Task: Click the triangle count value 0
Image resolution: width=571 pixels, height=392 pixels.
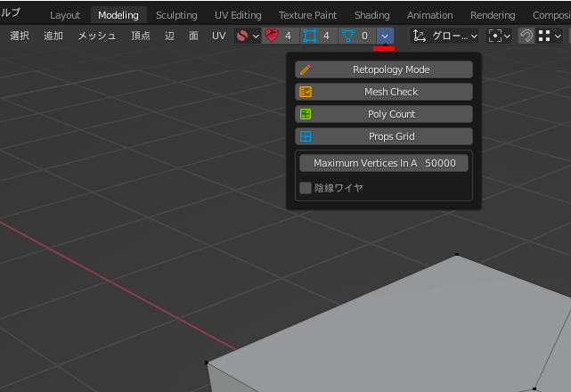Action: [x=364, y=36]
